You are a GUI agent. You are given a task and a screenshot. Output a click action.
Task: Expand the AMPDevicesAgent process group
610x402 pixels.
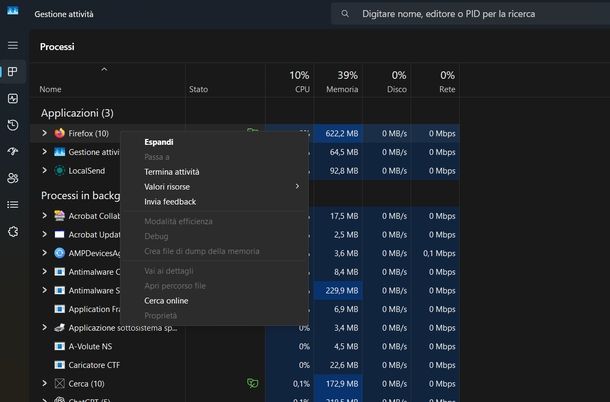44,253
